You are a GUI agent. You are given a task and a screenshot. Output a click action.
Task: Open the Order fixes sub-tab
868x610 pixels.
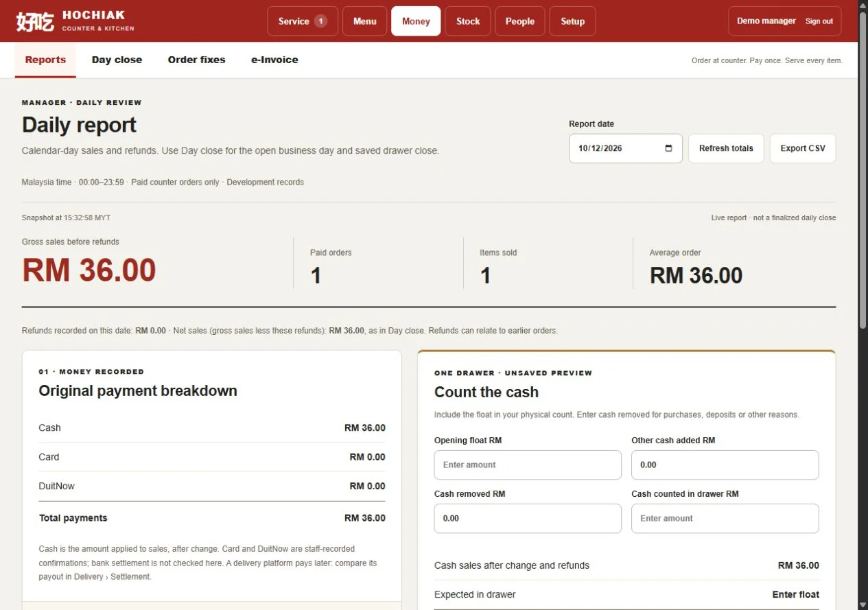(196, 60)
